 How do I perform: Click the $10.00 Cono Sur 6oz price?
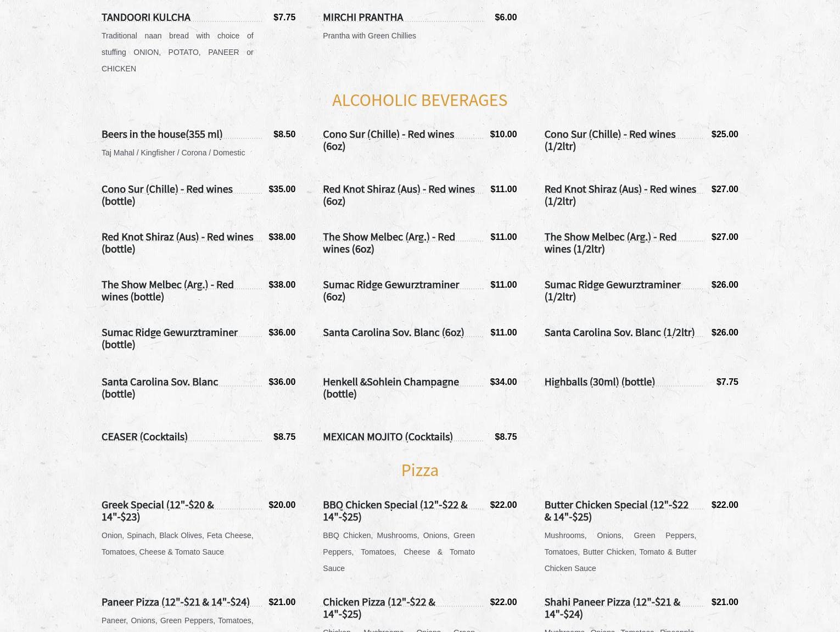tap(503, 134)
